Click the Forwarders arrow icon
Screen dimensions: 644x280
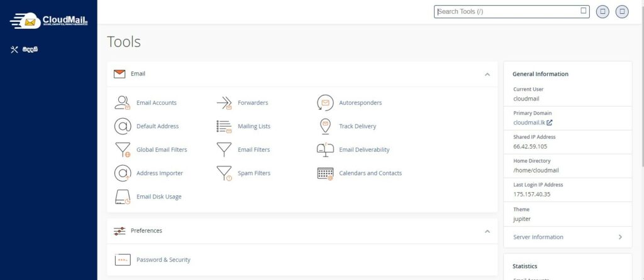(x=224, y=102)
